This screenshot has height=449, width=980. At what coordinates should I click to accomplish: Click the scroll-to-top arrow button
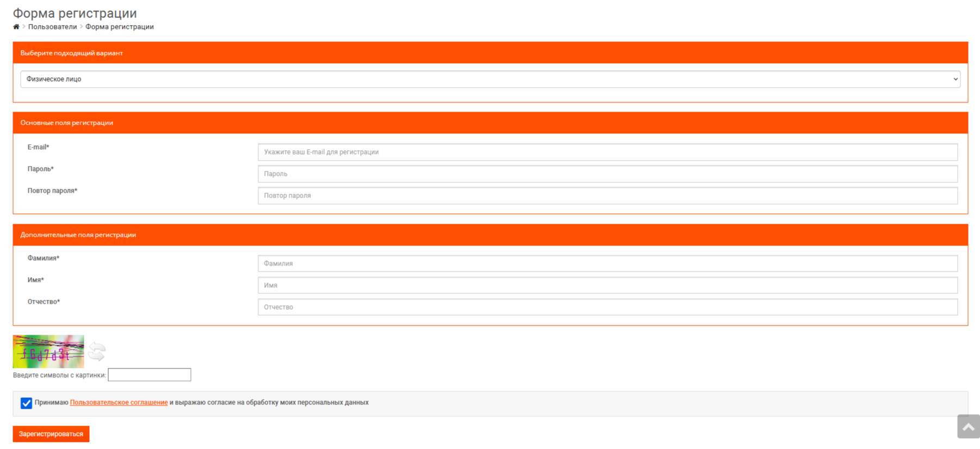[x=968, y=427]
